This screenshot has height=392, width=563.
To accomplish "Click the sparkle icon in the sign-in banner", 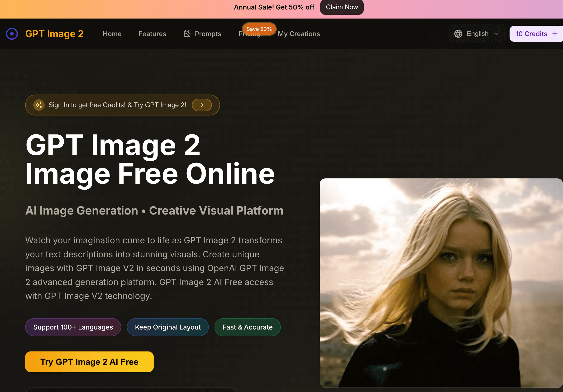I will [x=39, y=105].
